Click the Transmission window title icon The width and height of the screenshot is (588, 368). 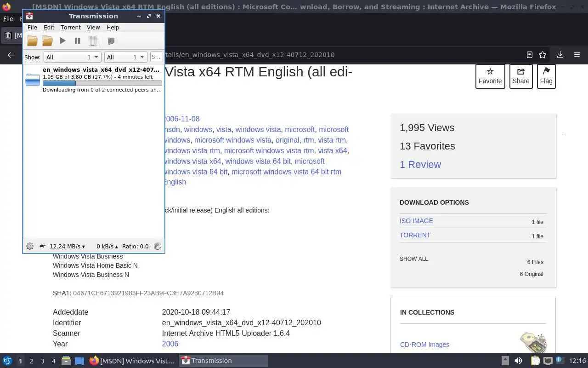[x=29, y=16]
